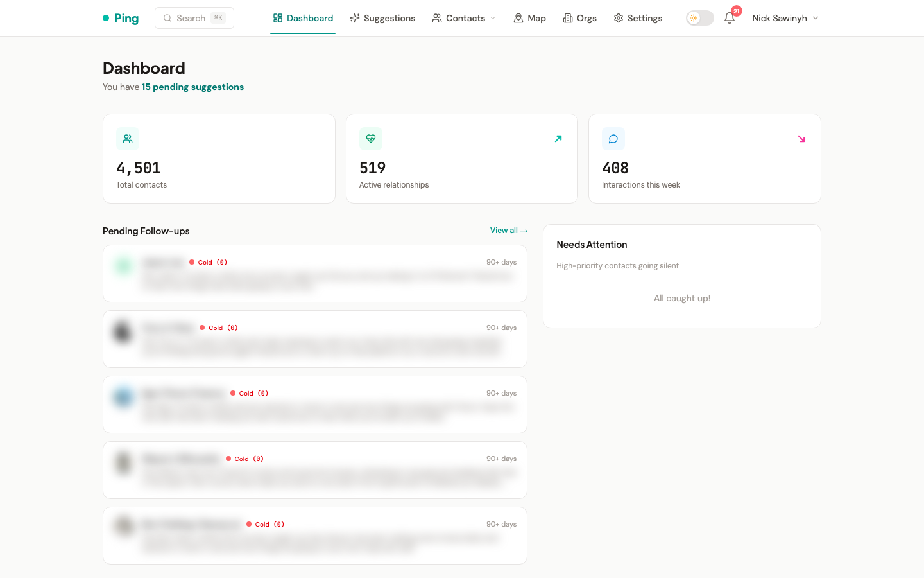The width and height of the screenshot is (924, 578).
Task: Click the Ping logo
Action: tap(121, 18)
